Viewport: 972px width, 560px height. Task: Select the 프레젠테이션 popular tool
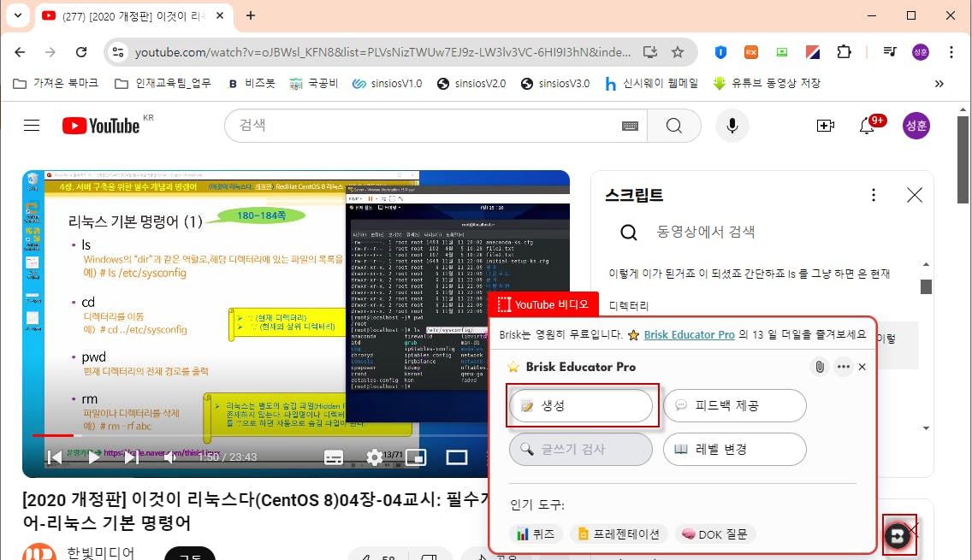(x=619, y=534)
